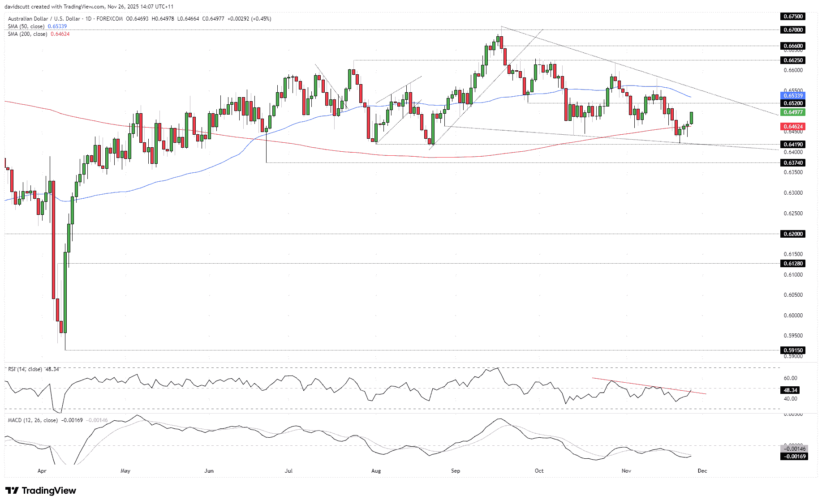Select the 0.63740 price level label
The image size is (822, 504).
(x=793, y=163)
